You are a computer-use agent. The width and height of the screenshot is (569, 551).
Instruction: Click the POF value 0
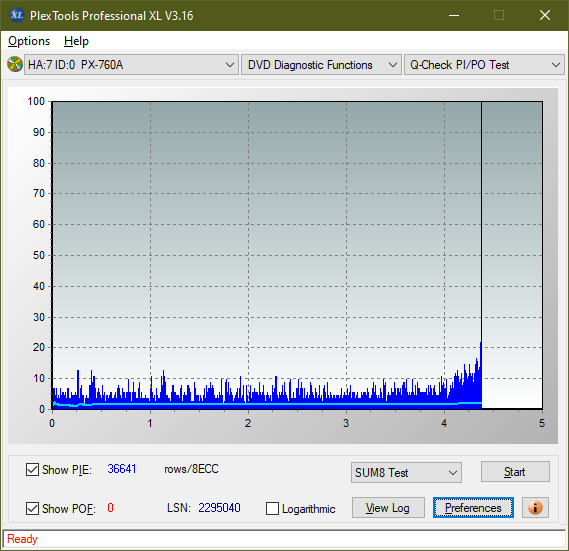[x=110, y=507]
